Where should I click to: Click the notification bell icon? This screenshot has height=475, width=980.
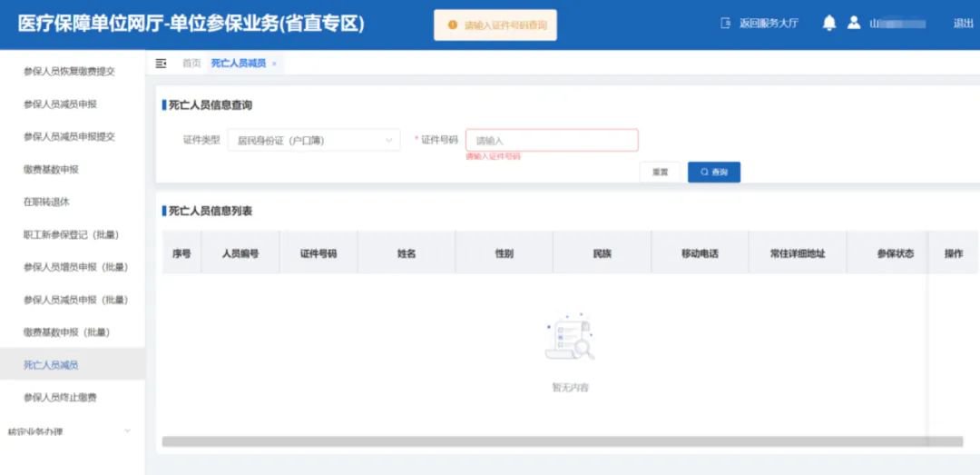point(828,23)
